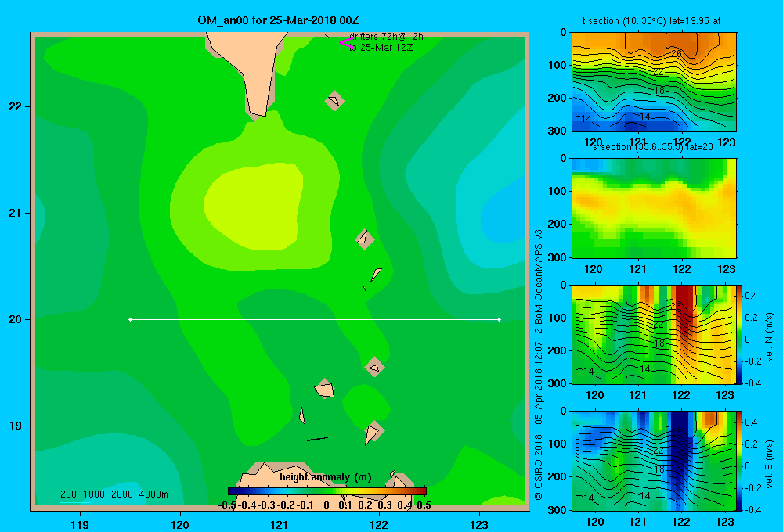Screen dimensions: 783x532
Task: Click the island near 20.7N 121.9E
Action: 365,239
